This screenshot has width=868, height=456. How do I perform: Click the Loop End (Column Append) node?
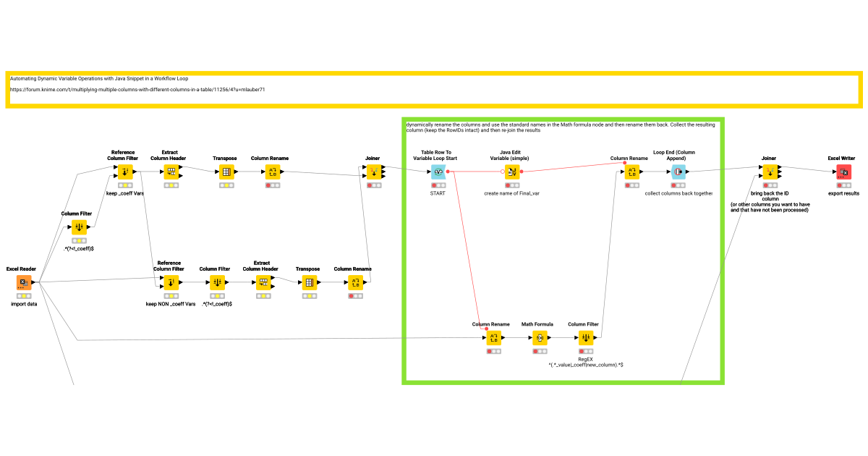coord(678,172)
